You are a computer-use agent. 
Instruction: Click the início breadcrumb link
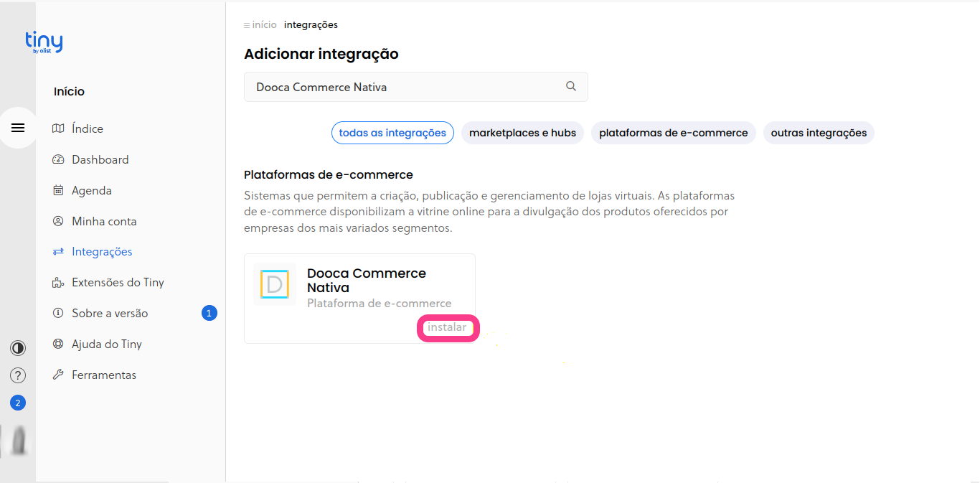click(x=264, y=24)
